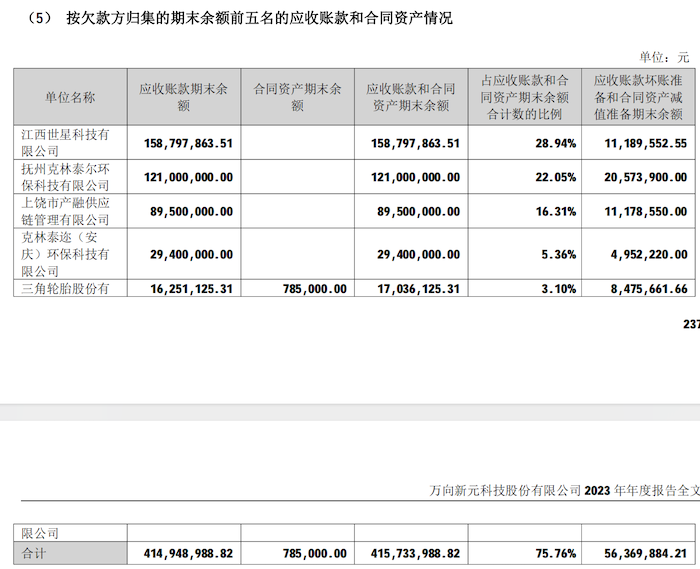Click column header 应收账款坏账准备和合同资产减值准备期末余额
Screen dimensions: 700x569
[x=638, y=97]
